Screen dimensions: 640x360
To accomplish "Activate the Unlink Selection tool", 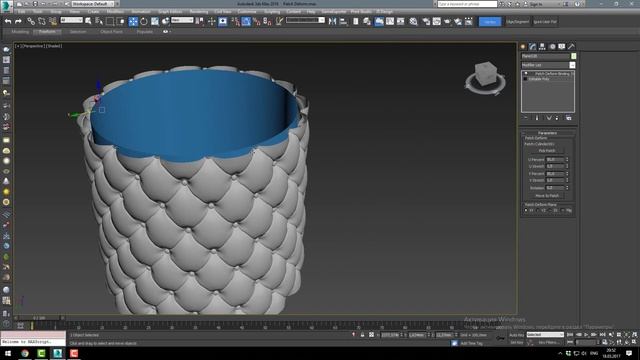I will [x=42, y=21].
